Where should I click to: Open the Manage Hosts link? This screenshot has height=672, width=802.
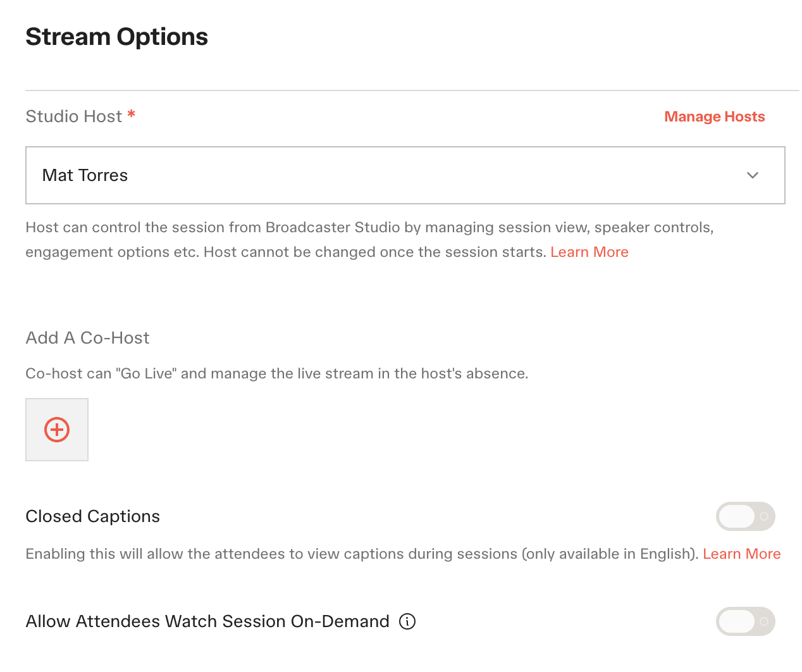(x=715, y=116)
